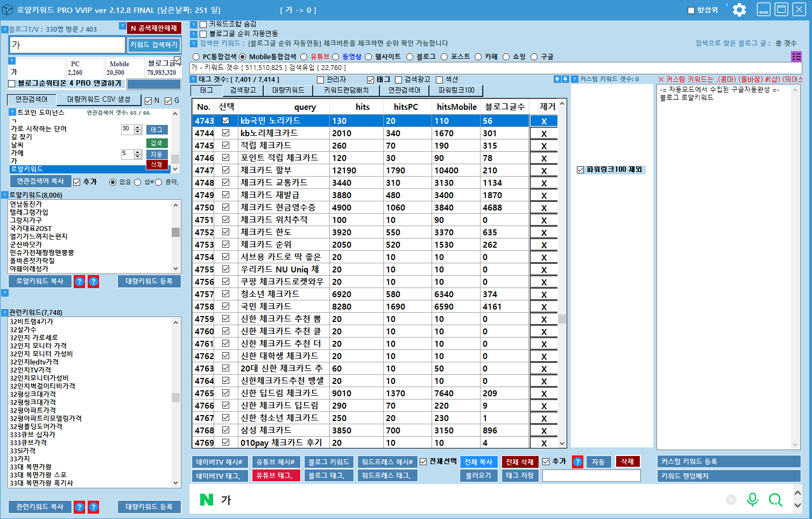Viewport: 812px width, 519px height.
Task: Click the down arrow icon near 커스텀 키워드 갯수
Action: pos(565,79)
